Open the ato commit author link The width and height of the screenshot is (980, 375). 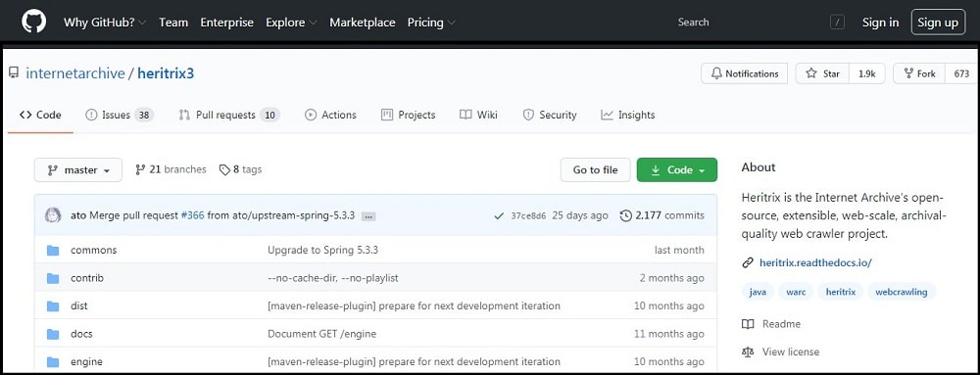tap(78, 215)
